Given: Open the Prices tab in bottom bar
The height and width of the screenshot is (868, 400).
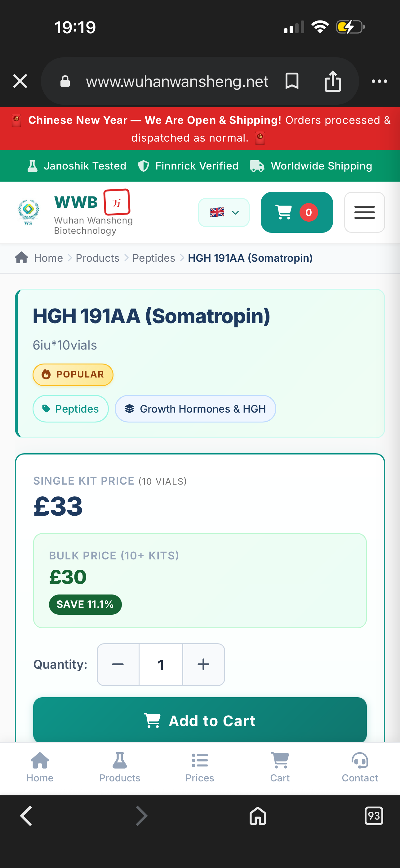Looking at the screenshot, I should click(x=200, y=768).
